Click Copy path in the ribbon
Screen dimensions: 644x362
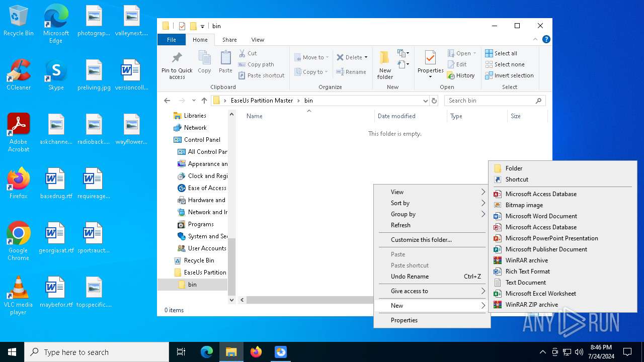[256, 64]
